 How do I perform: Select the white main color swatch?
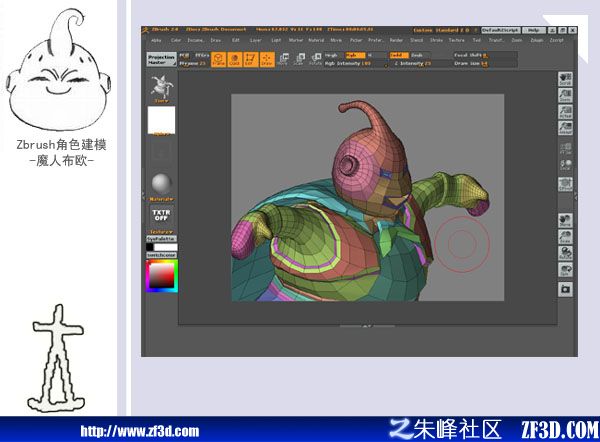pos(166,247)
